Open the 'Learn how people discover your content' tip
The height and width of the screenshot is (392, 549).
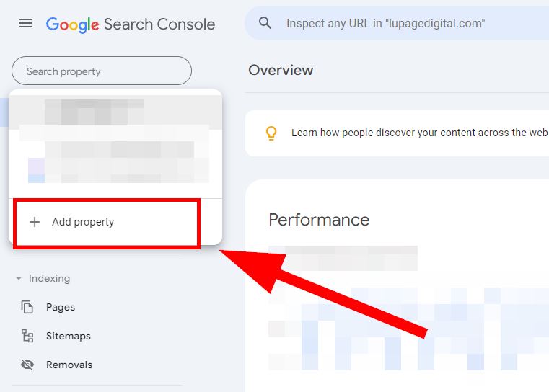pyautogui.click(x=418, y=133)
